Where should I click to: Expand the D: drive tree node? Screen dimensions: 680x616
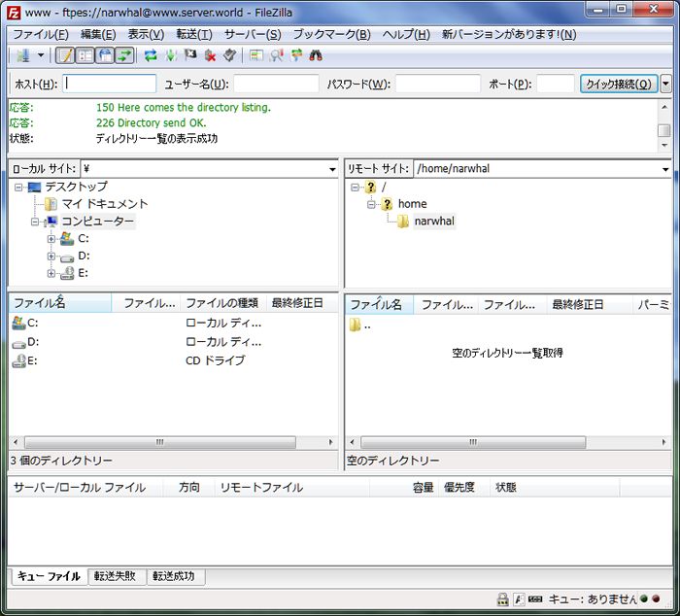(51, 256)
